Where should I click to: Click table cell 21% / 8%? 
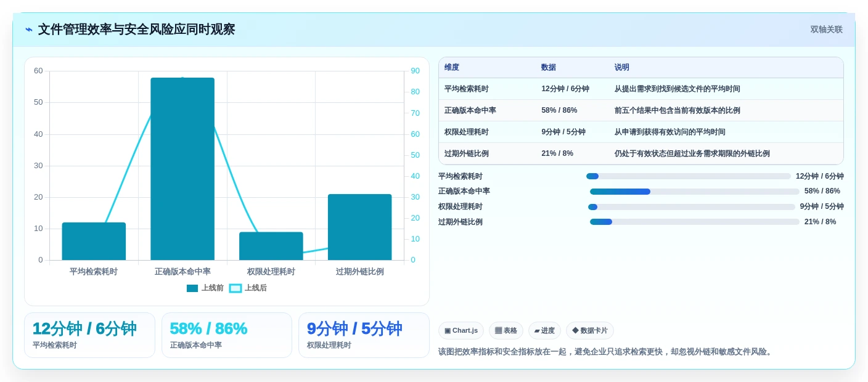click(557, 153)
